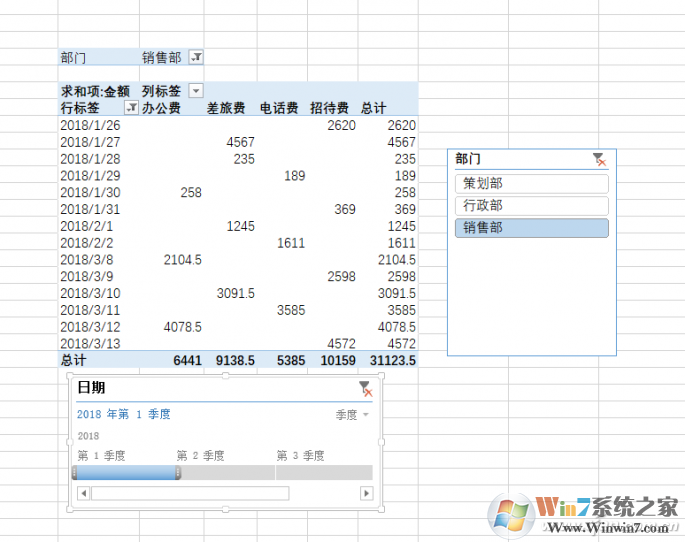The image size is (685, 542).
Task: Select the 9138.5 差旅费 total cell
Action: (235, 360)
